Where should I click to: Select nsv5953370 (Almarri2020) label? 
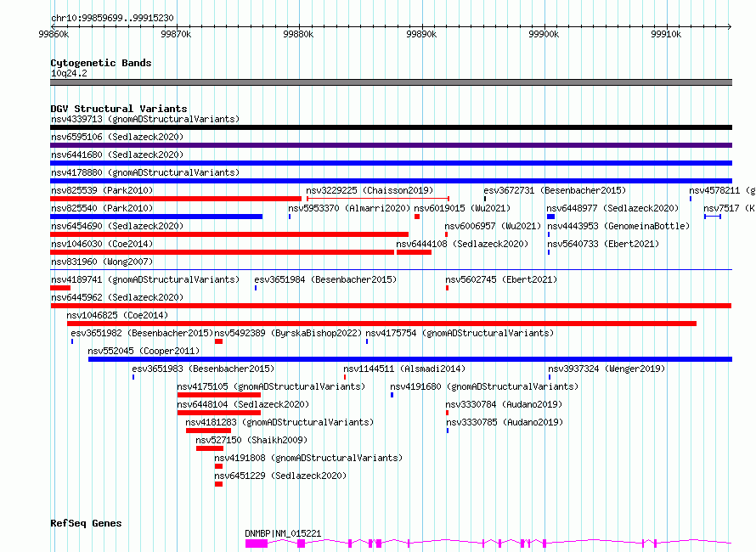349,208
